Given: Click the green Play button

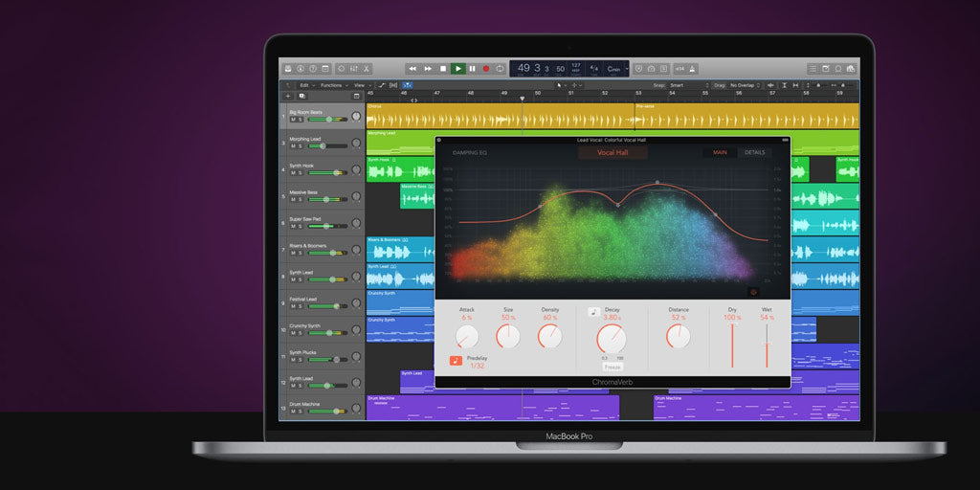Looking at the screenshot, I should point(458,69).
